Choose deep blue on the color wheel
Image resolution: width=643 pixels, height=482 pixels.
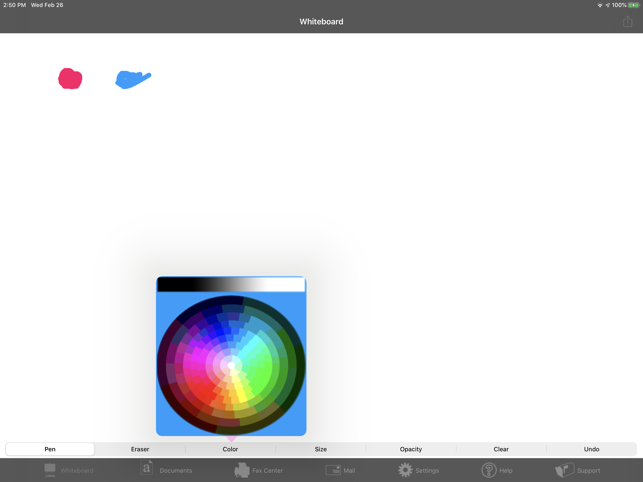pyautogui.click(x=221, y=330)
